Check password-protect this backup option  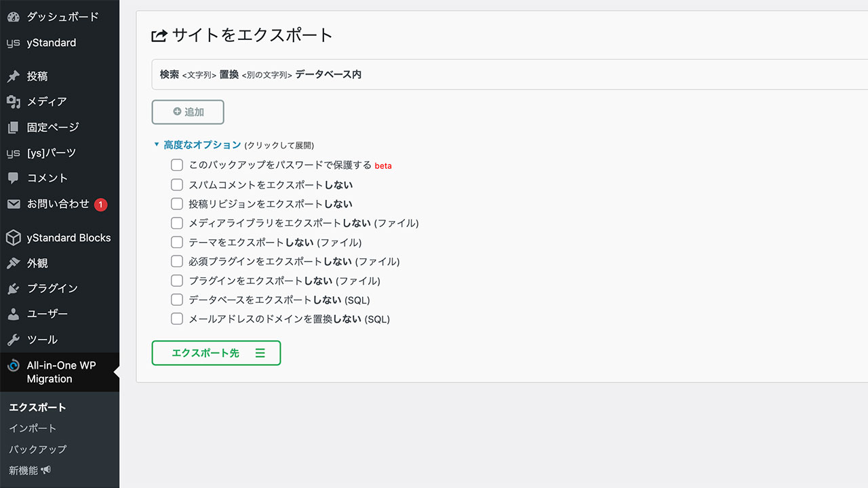(177, 165)
